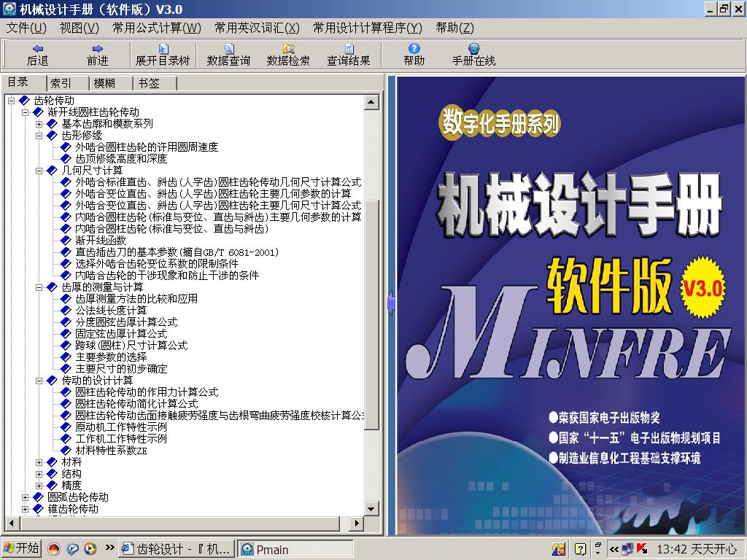Image resolution: width=747 pixels, height=560 pixels.
Task: Select the 目录 tab
Action: 24,82
